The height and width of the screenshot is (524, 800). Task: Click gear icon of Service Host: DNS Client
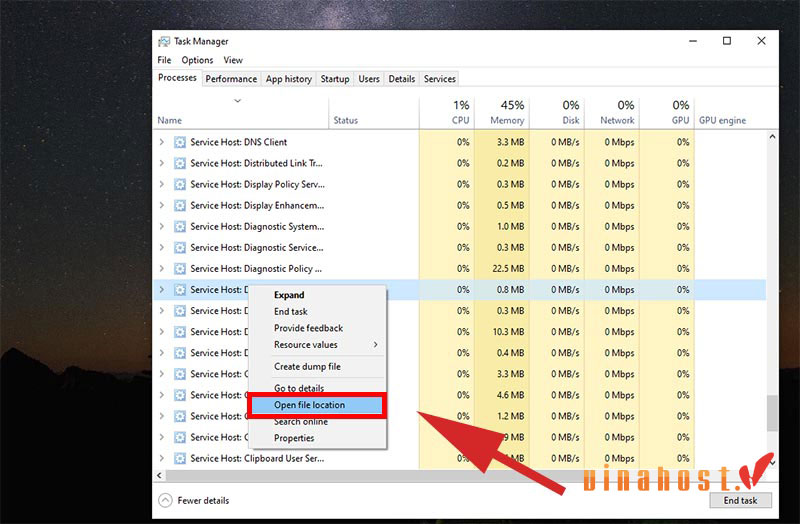tap(180, 142)
